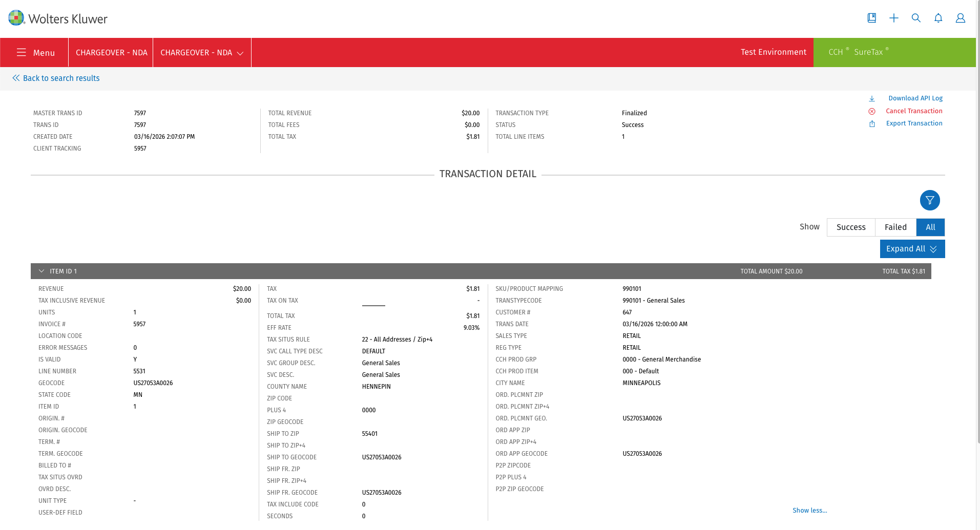Collapse the ITEM ID 1 section
Screen dimensions: 980x530
41,271
